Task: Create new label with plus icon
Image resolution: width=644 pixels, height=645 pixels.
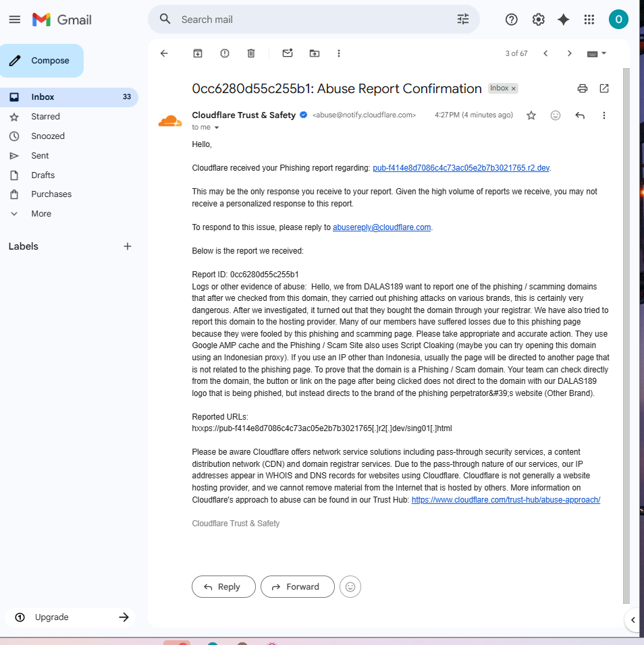Action: [x=128, y=246]
